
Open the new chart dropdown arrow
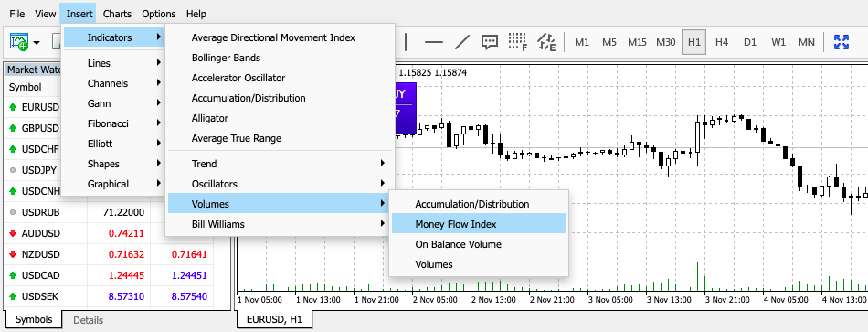pyautogui.click(x=37, y=43)
